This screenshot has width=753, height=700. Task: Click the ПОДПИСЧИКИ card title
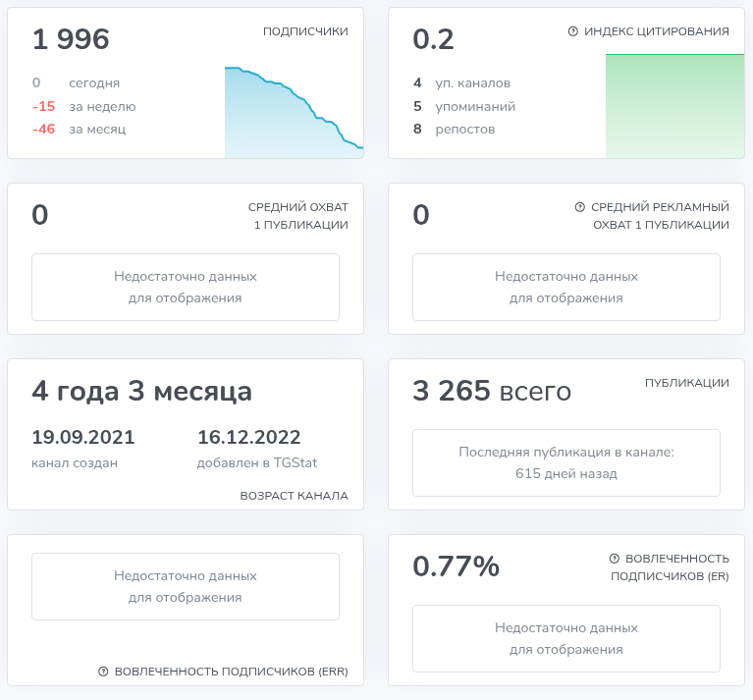click(x=305, y=31)
